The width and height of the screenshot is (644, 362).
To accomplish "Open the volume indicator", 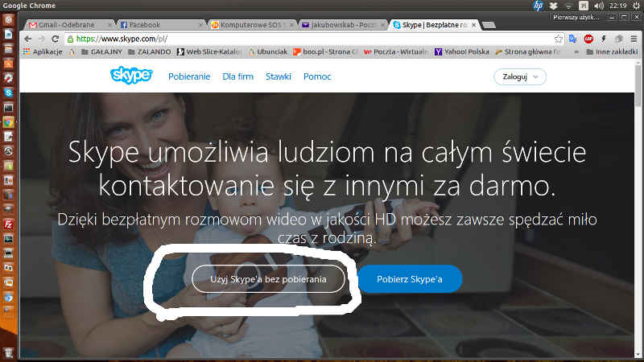I will point(599,6).
